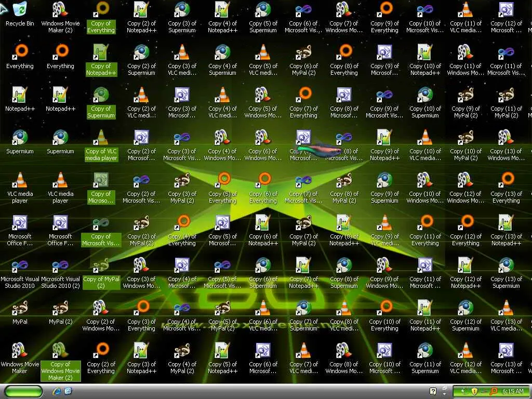Click Copy (6) of Supermium icon
The image size is (532, 399).
coord(263,273)
